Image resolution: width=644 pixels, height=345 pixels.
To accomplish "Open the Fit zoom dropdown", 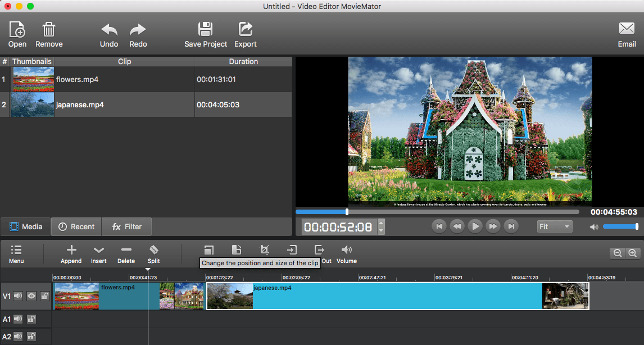I will tap(554, 226).
